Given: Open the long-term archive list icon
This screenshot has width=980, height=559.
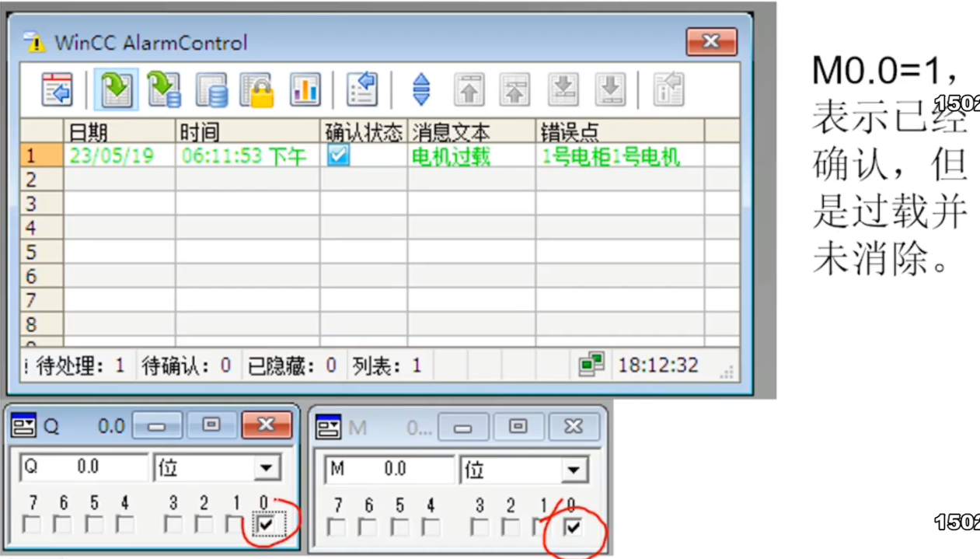Looking at the screenshot, I should coord(164,89).
